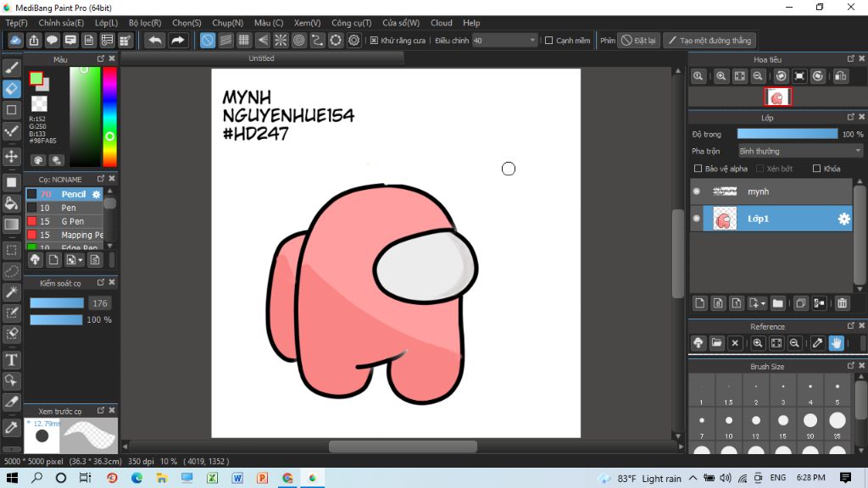Hide the mynh layer

coord(697,191)
